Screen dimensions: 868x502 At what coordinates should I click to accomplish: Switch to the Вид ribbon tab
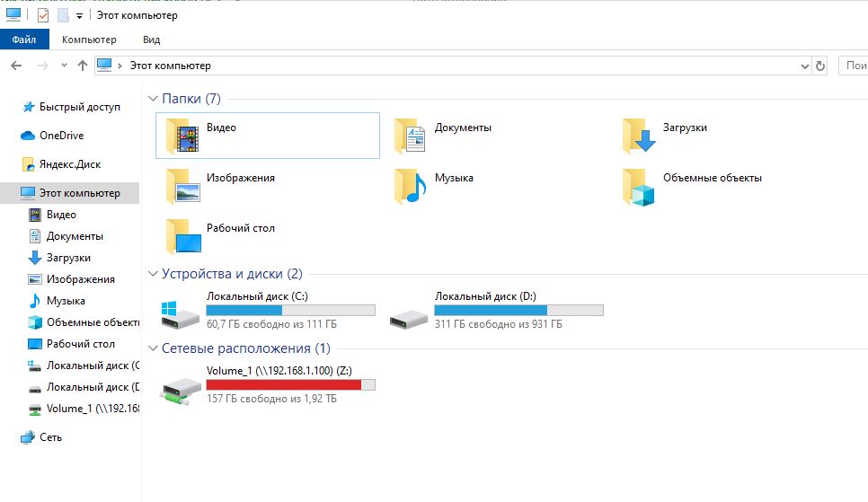coord(151,40)
